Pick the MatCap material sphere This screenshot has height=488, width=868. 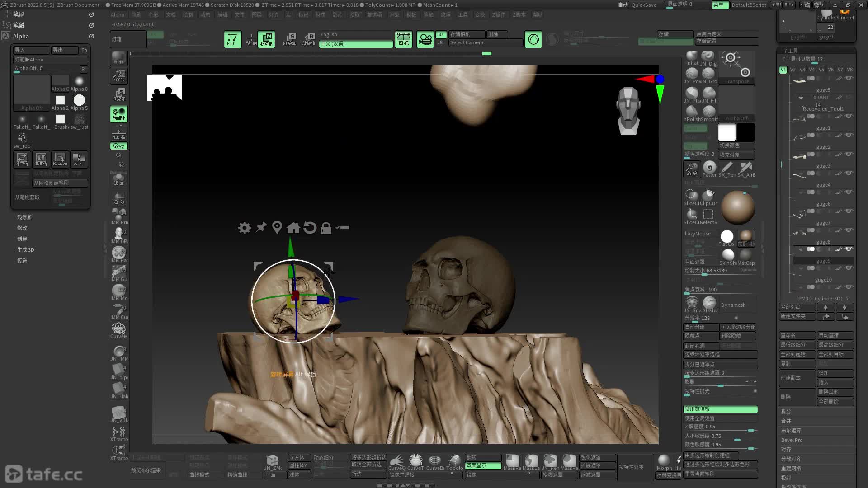pos(746,257)
